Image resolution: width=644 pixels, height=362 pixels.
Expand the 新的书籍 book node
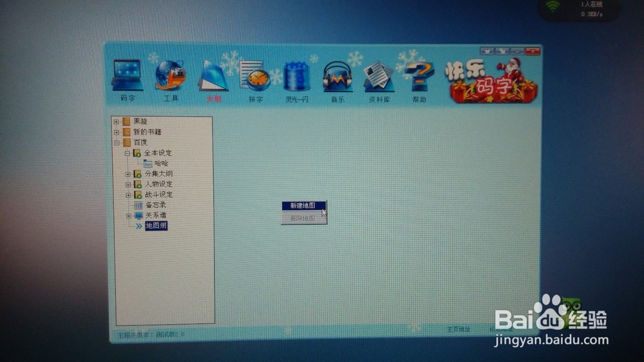[x=116, y=132]
